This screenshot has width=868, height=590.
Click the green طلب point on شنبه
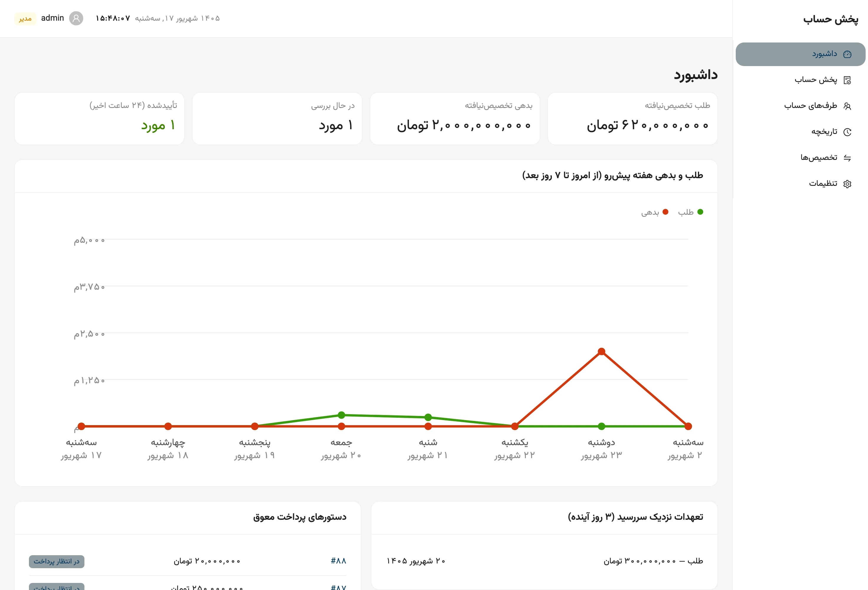pyautogui.click(x=428, y=417)
